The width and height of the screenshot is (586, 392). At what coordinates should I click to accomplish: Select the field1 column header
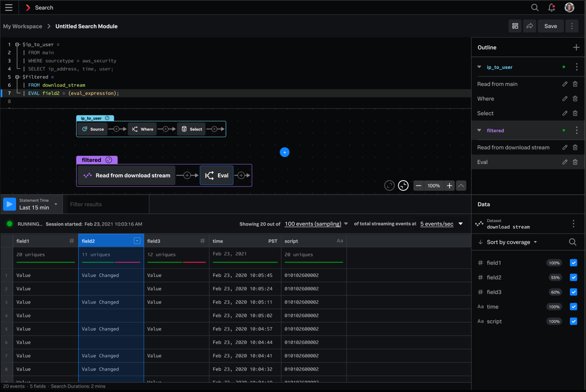tap(46, 241)
